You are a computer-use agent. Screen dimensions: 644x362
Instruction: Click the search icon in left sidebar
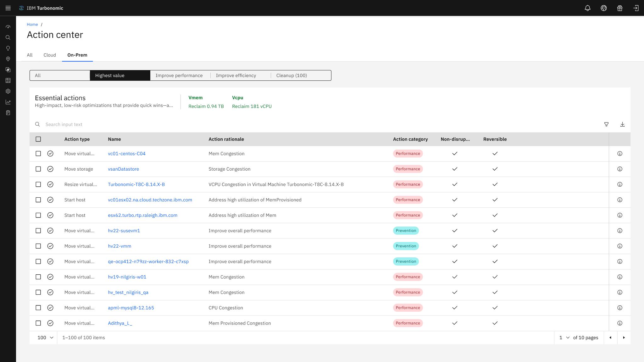[x=8, y=38]
